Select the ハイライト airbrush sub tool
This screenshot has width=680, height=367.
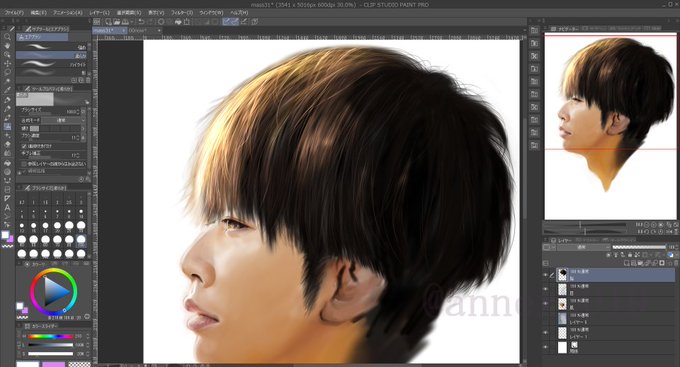51,64
